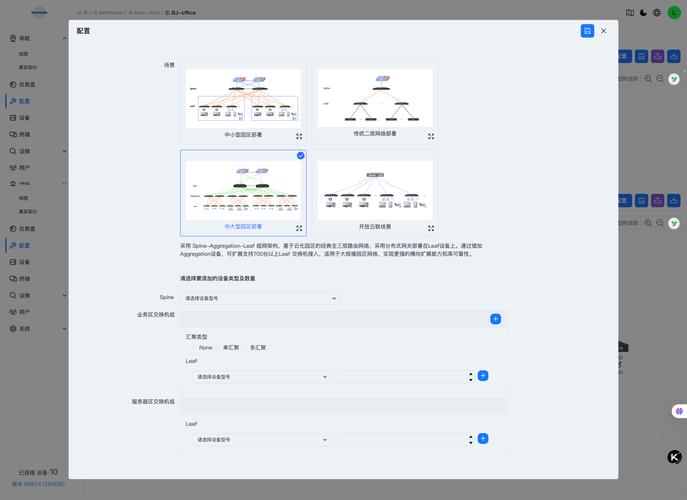
Task: Expand the 中小型园区部署 diagram to fullscreen
Action: click(x=299, y=136)
